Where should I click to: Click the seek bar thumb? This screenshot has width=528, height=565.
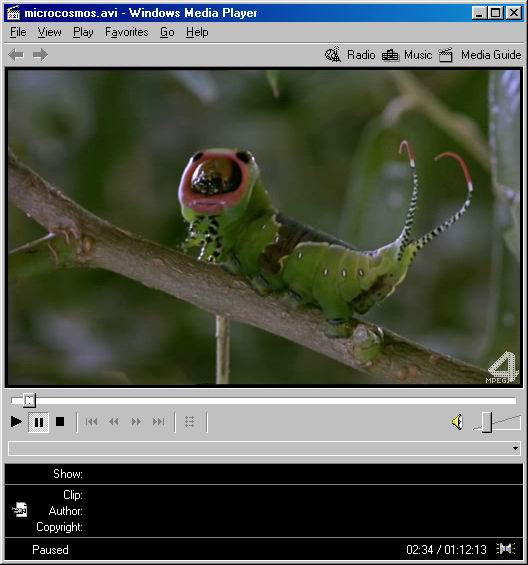[29, 400]
